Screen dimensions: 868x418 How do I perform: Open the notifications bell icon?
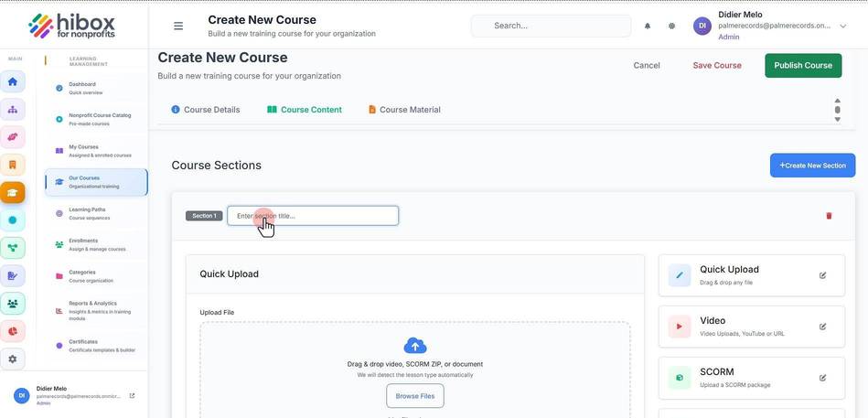click(x=648, y=26)
